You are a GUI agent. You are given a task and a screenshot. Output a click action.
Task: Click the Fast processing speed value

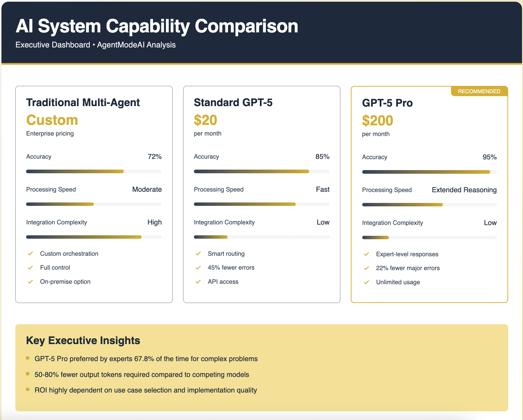pos(323,189)
